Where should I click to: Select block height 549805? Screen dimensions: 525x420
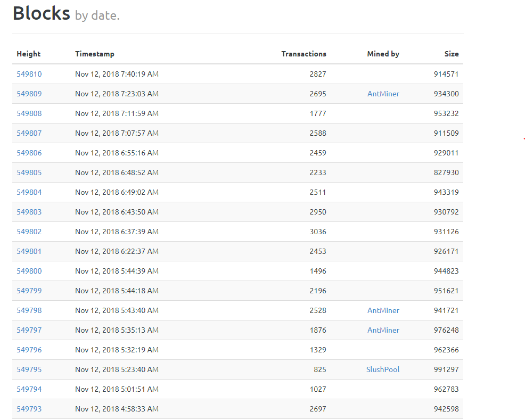[29, 172]
